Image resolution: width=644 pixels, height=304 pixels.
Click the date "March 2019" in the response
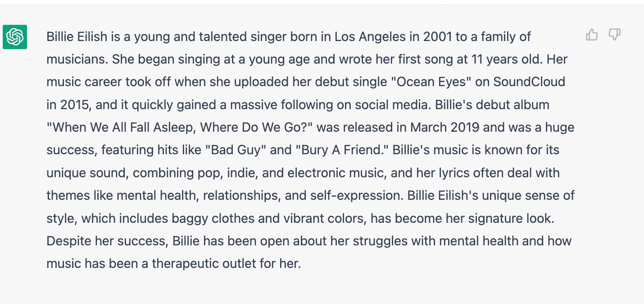click(x=444, y=128)
